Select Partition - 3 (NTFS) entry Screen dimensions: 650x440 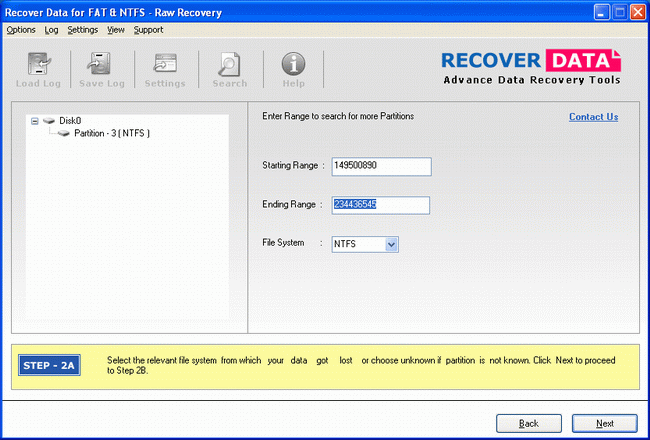(112, 133)
